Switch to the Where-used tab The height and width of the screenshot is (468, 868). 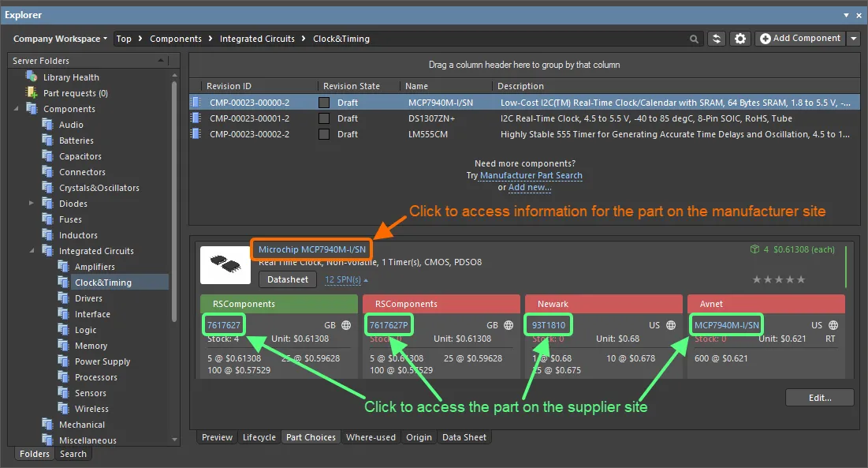pos(371,437)
